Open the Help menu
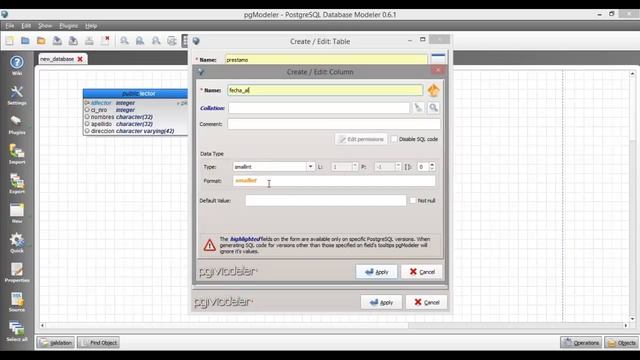 91,26
